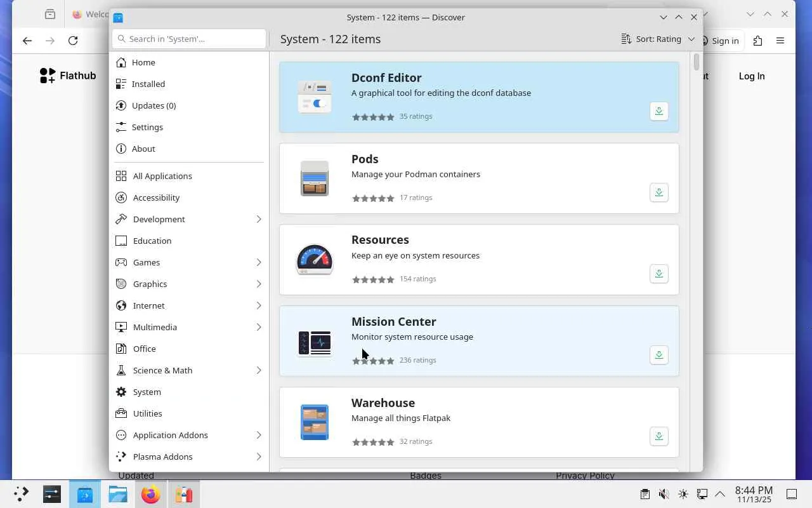The width and height of the screenshot is (812, 508).
Task: Open the Discover window menu icon in title bar
Action: (118, 17)
